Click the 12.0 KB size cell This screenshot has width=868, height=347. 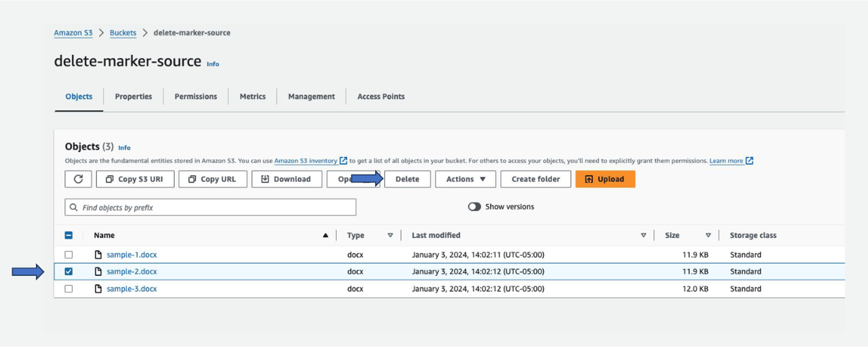pyautogui.click(x=695, y=289)
